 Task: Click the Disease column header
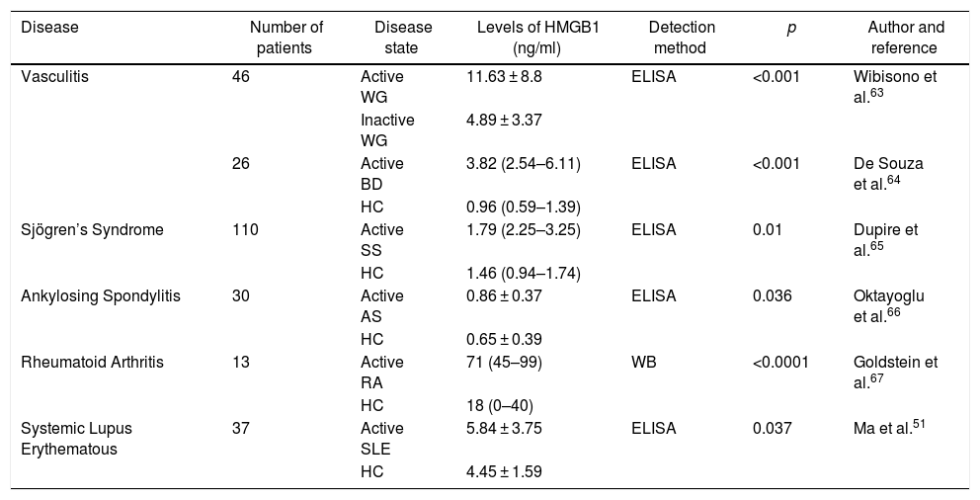click(49, 28)
